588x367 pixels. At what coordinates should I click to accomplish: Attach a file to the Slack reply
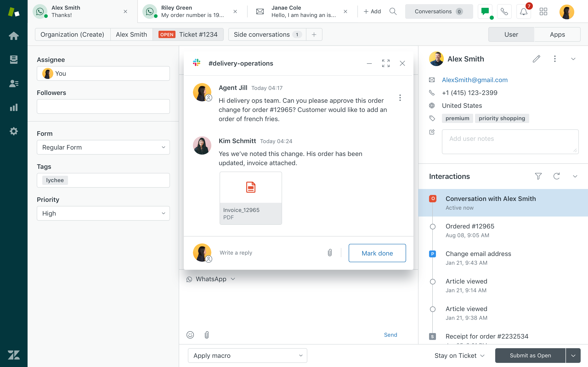(330, 253)
